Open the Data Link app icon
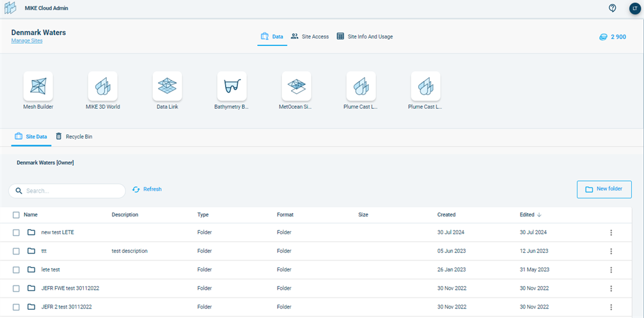644x318 pixels. point(167,86)
